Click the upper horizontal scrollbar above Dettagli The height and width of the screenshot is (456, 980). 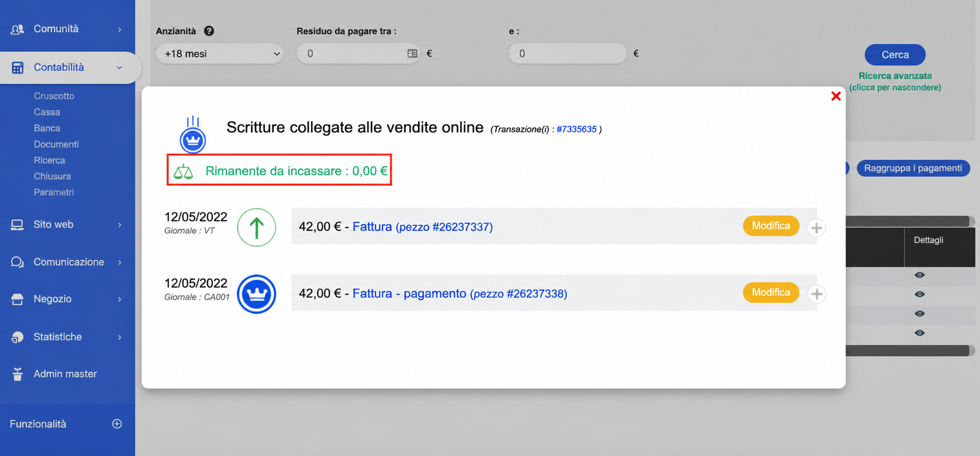click(x=910, y=221)
